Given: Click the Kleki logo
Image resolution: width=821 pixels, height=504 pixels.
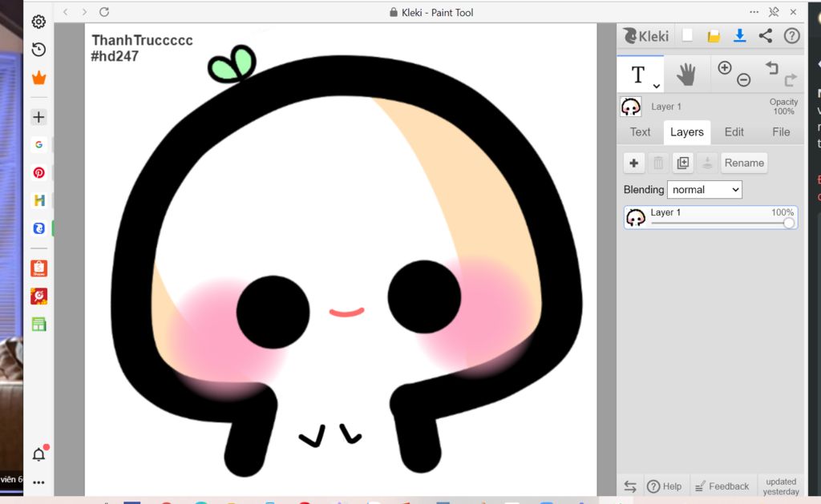Looking at the screenshot, I should (646, 35).
